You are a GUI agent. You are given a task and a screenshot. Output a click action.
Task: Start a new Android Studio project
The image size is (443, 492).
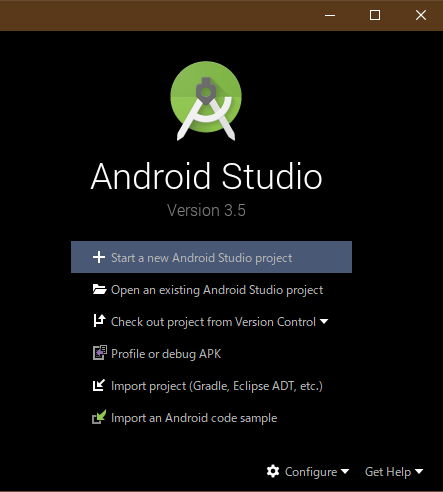(211, 257)
